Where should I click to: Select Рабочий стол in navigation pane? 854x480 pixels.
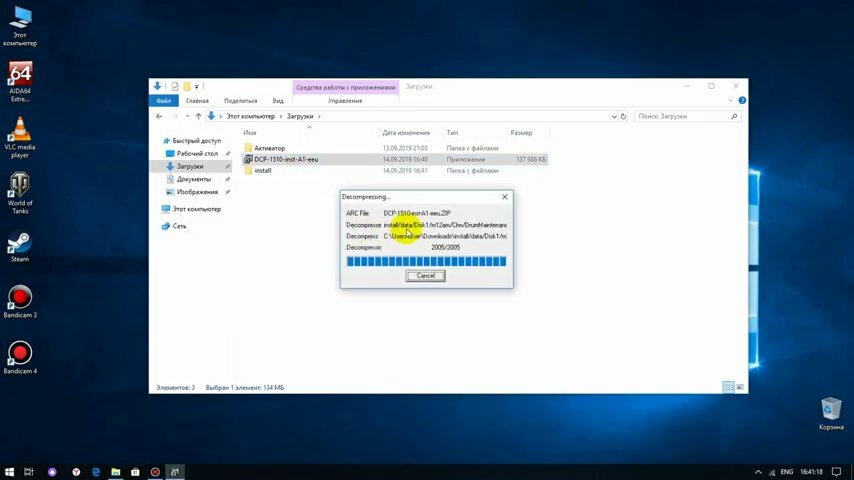point(197,154)
